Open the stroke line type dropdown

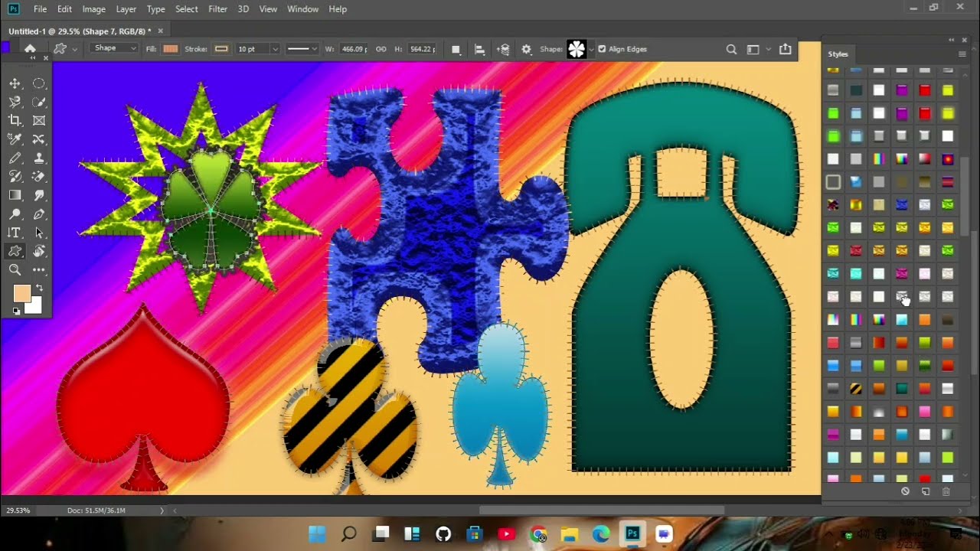302,49
